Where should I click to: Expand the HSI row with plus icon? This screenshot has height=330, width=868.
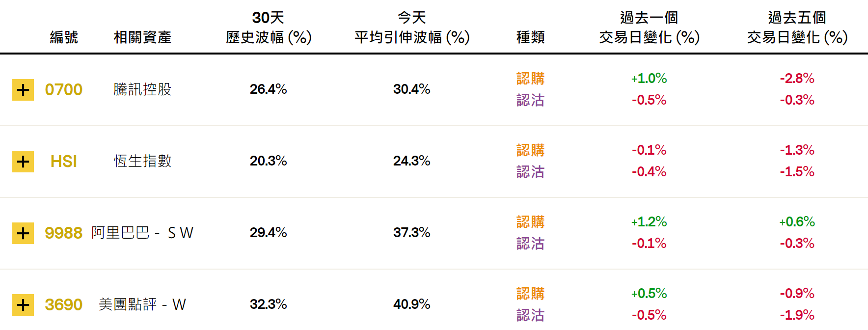pos(23,162)
